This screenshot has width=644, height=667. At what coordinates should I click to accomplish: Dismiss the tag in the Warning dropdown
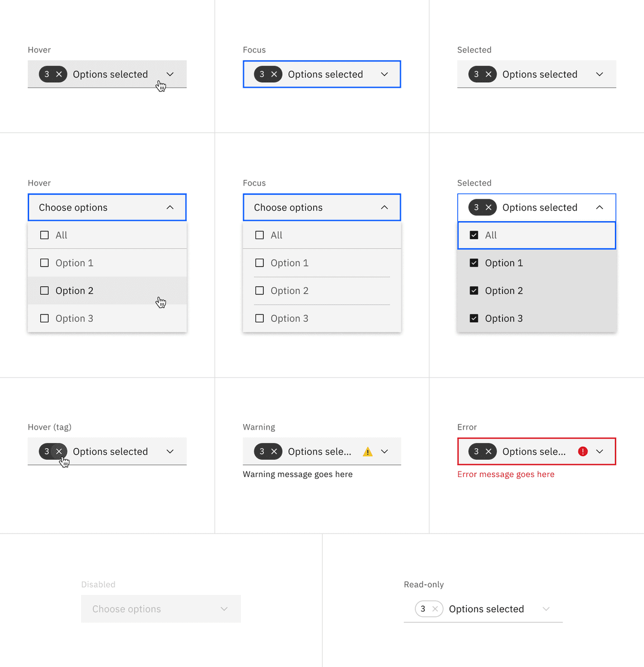273,451
